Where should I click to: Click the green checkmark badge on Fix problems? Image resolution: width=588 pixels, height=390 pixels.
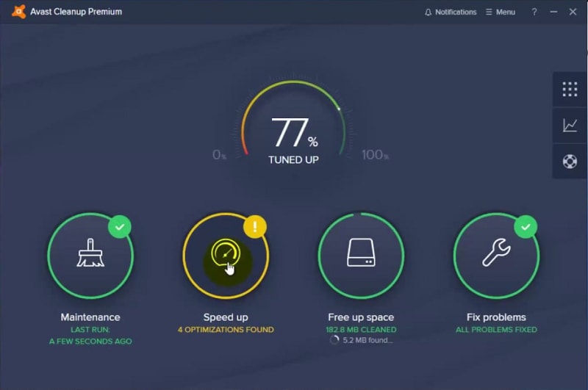click(x=525, y=227)
